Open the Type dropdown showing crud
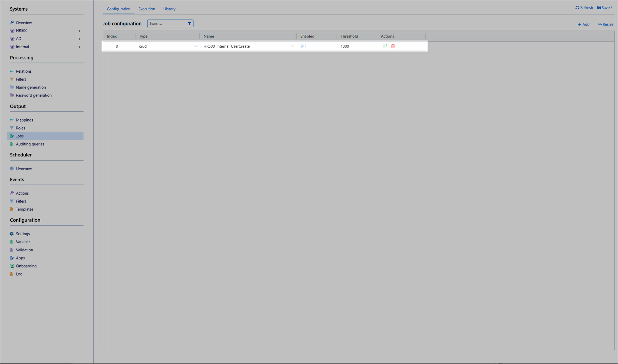 pyautogui.click(x=195, y=46)
